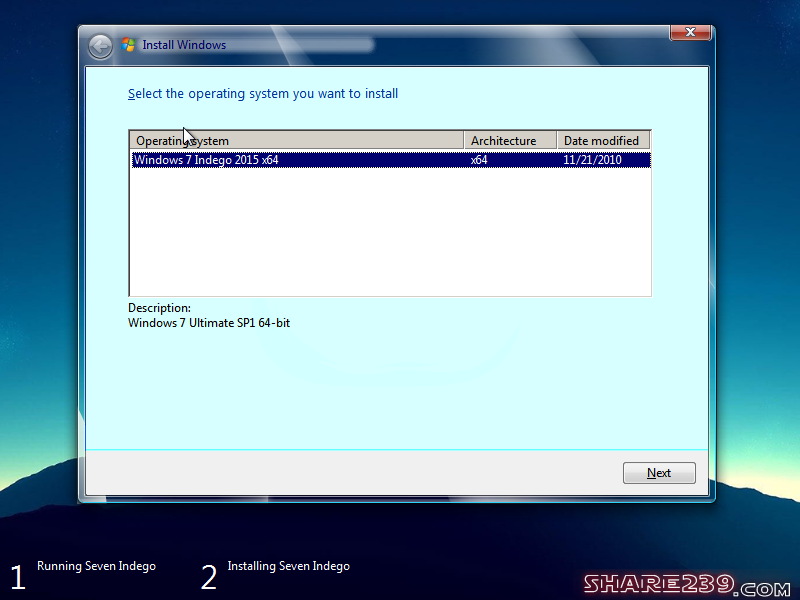
Task: Click the x64 architecture cell
Action: tap(479, 160)
